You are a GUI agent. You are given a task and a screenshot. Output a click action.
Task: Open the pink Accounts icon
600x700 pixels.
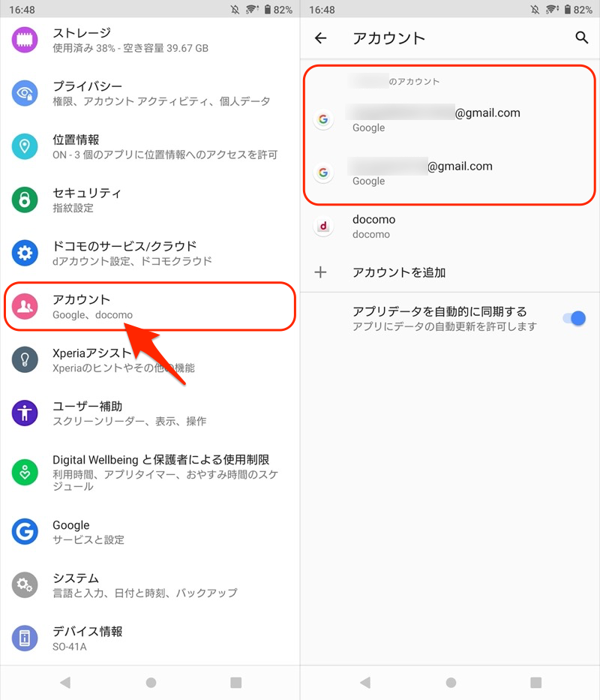(25, 306)
